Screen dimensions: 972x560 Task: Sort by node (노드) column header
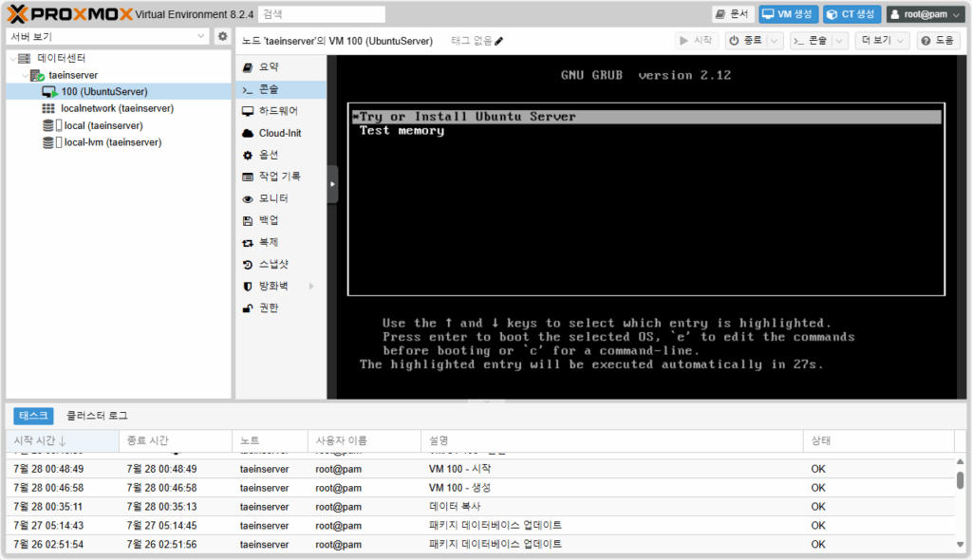(x=270, y=440)
